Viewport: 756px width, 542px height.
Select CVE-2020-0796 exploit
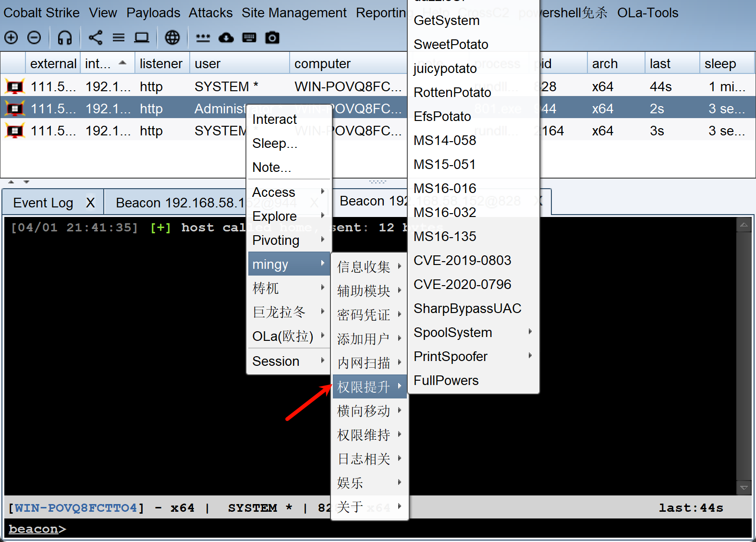[473, 284]
